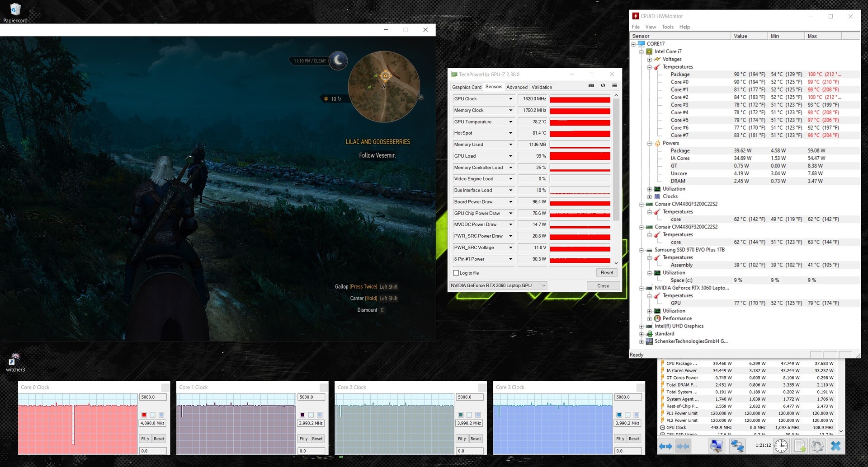This screenshot has width=868, height=467.
Task: Click the Core 1 Clock maximum value field
Action: [x=311, y=397]
